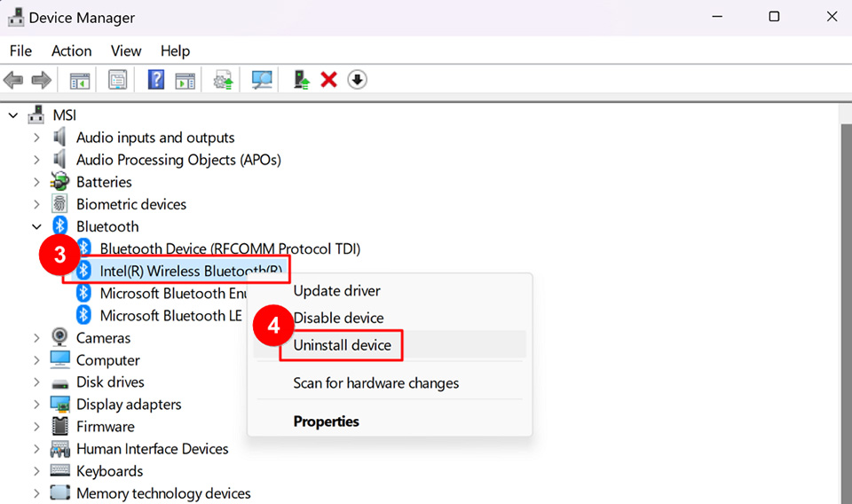Expand the Biometric devices category
Image resolution: width=852 pixels, height=504 pixels.
pyautogui.click(x=36, y=204)
